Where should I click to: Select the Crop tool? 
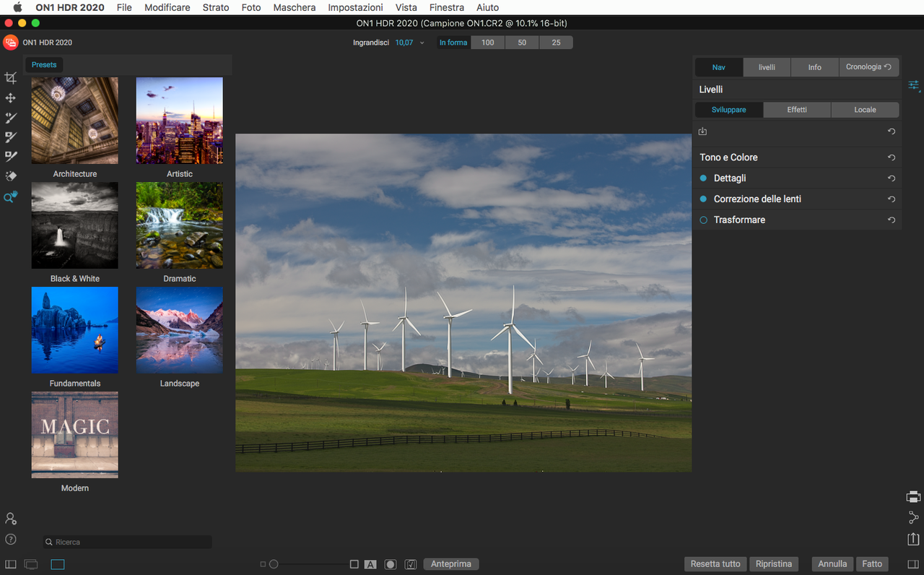pyautogui.click(x=10, y=78)
